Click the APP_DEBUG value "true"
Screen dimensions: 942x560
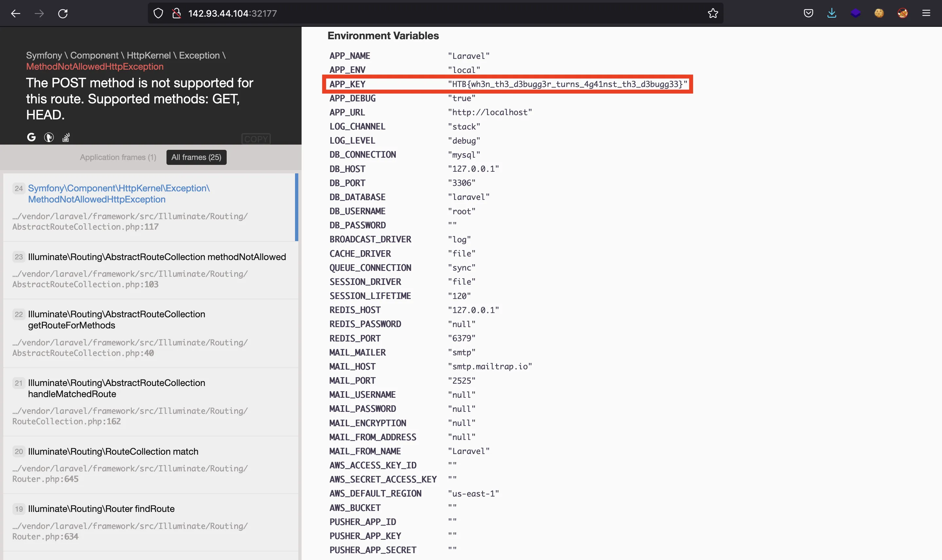(462, 98)
